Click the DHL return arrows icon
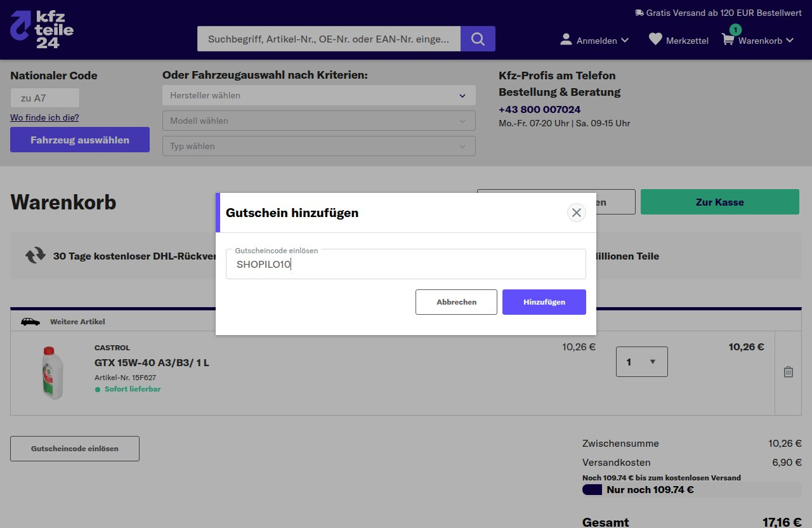The width and height of the screenshot is (812, 528). pyautogui.click(x=36, y=256)
